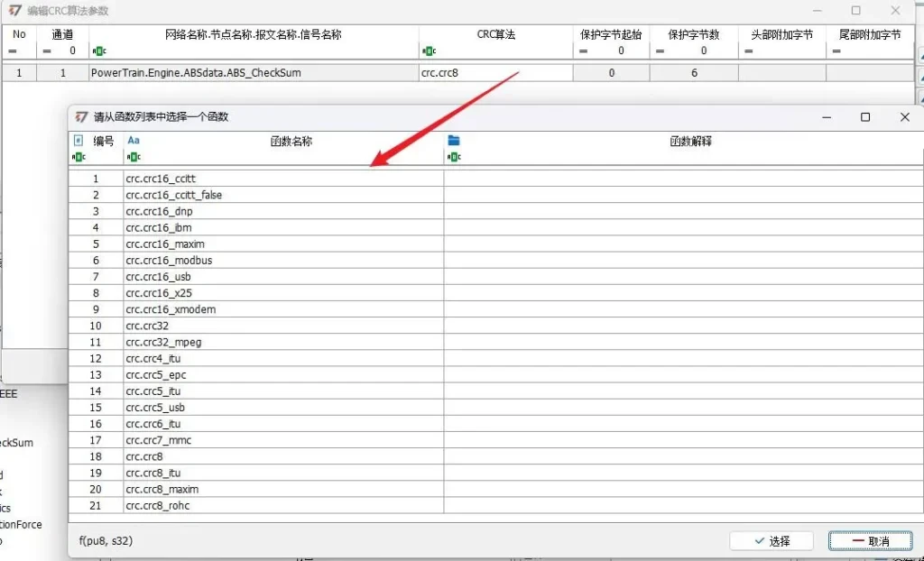
Task: Open the ABC filter icon under 函数解释 column
Action: (454, 157)
